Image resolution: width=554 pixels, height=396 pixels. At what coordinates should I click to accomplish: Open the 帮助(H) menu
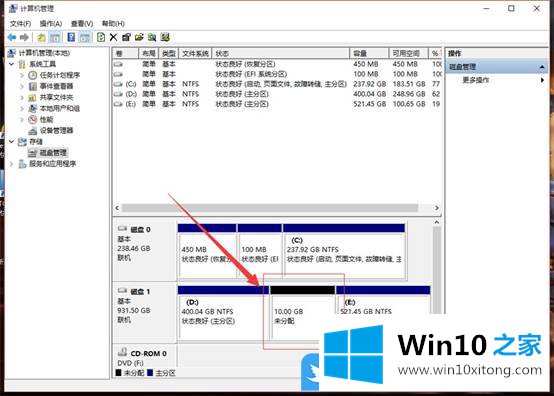pyautogui.click(x=113, y=23)
